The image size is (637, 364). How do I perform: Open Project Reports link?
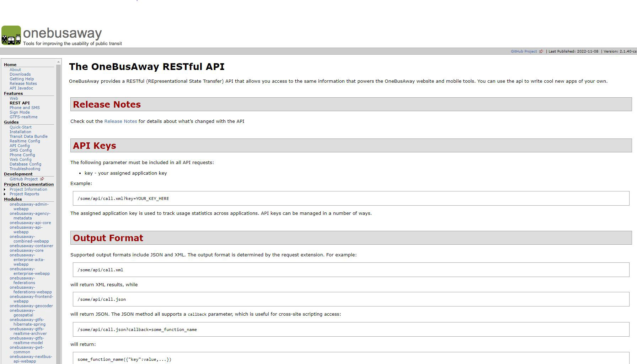pos(24,194)
